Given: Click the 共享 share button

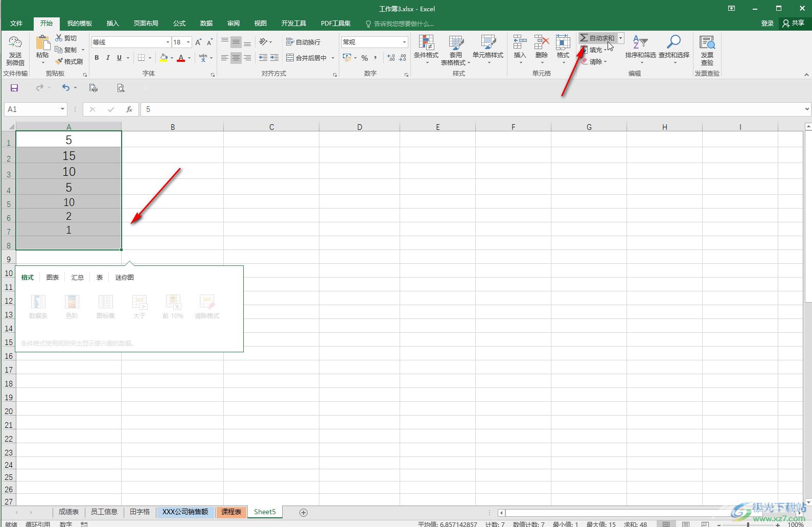Looking at the screenshot, I should [794, 24].
